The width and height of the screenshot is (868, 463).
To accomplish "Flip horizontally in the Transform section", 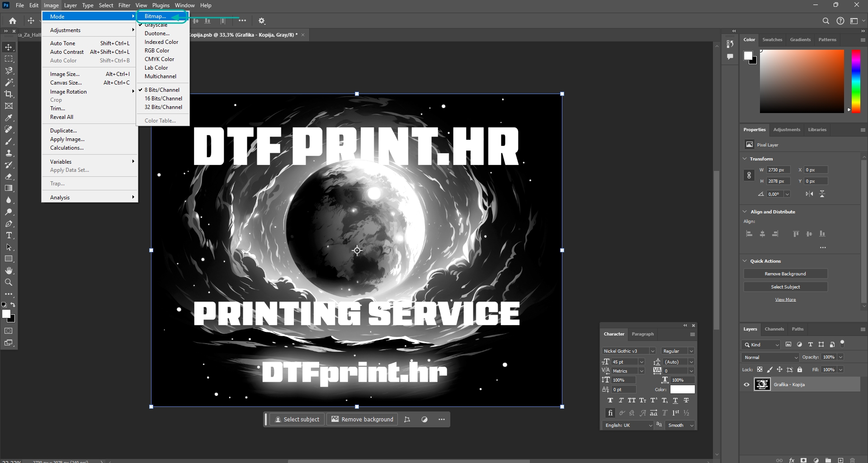I will pos(809,194).
